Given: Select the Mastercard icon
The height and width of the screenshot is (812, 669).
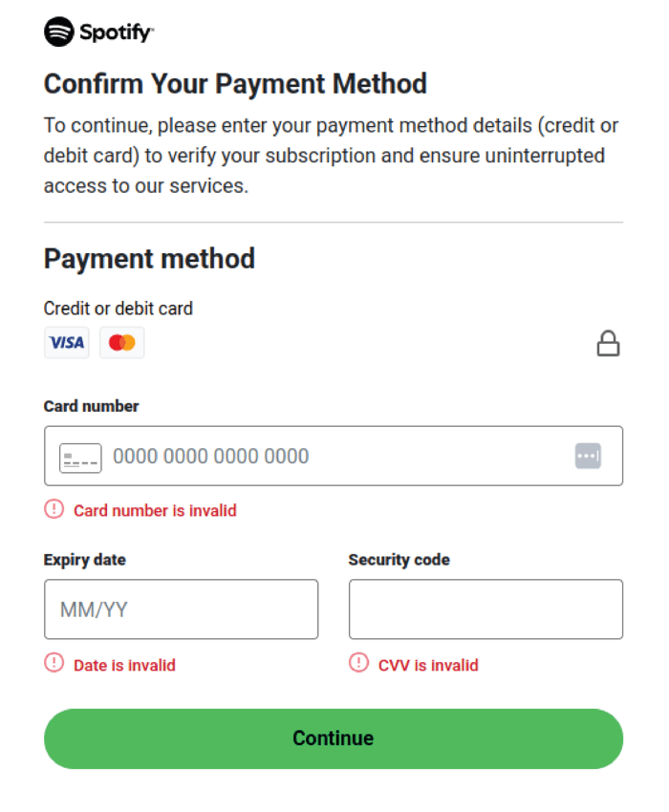Looking at the screenshot, I should [121, 342].
